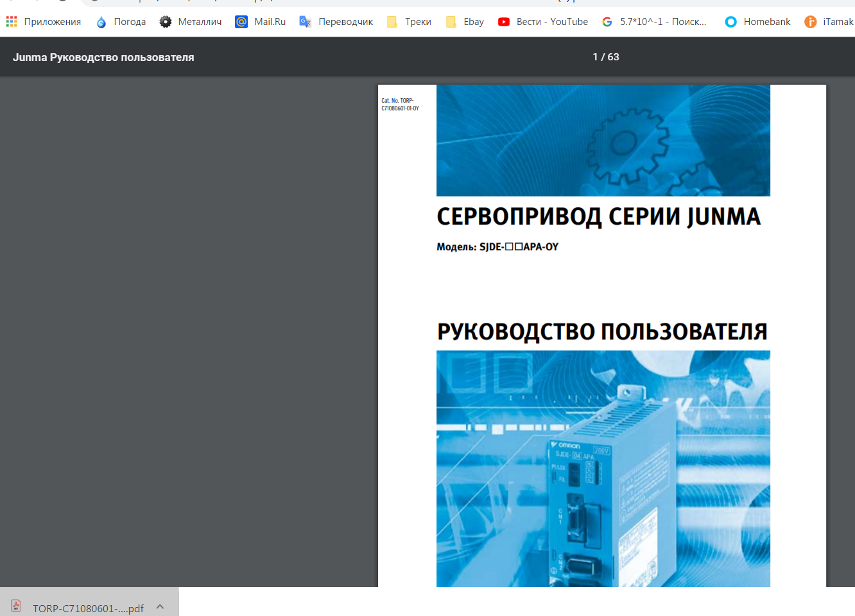
Task: Expand the download item options chevron
Action: [x=160, y=606]
